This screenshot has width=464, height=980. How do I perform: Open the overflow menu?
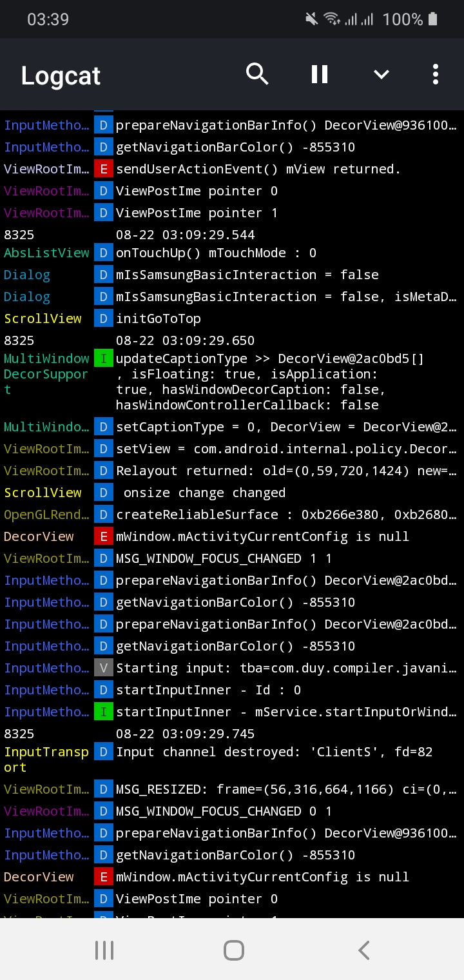(x=435, y=74)
